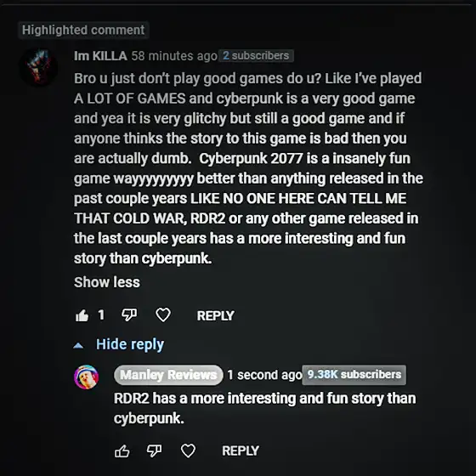Click the 2 subscribers badge
The image size is (476, 476).
click(256, 55)
